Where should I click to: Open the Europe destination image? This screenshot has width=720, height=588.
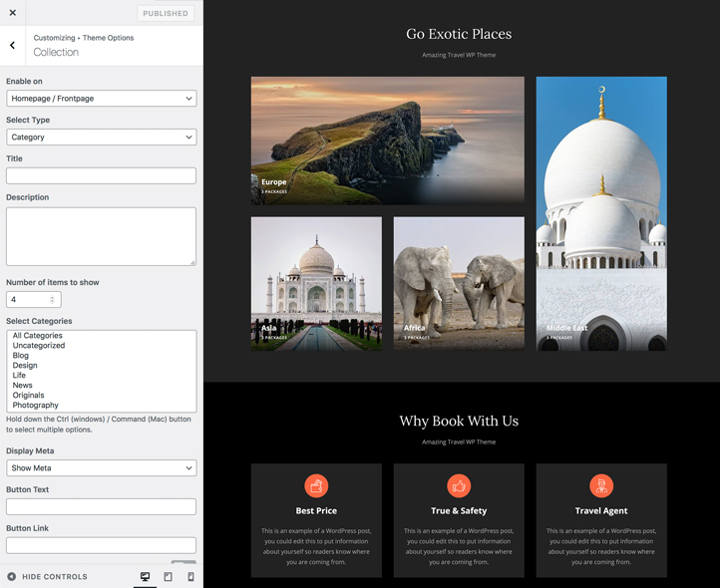coord(387,141)
